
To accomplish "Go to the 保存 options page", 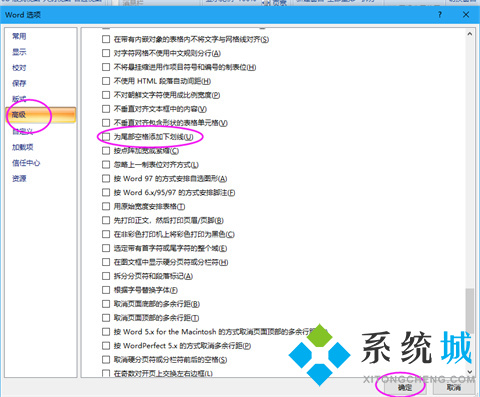I will (x=19, y=83).
